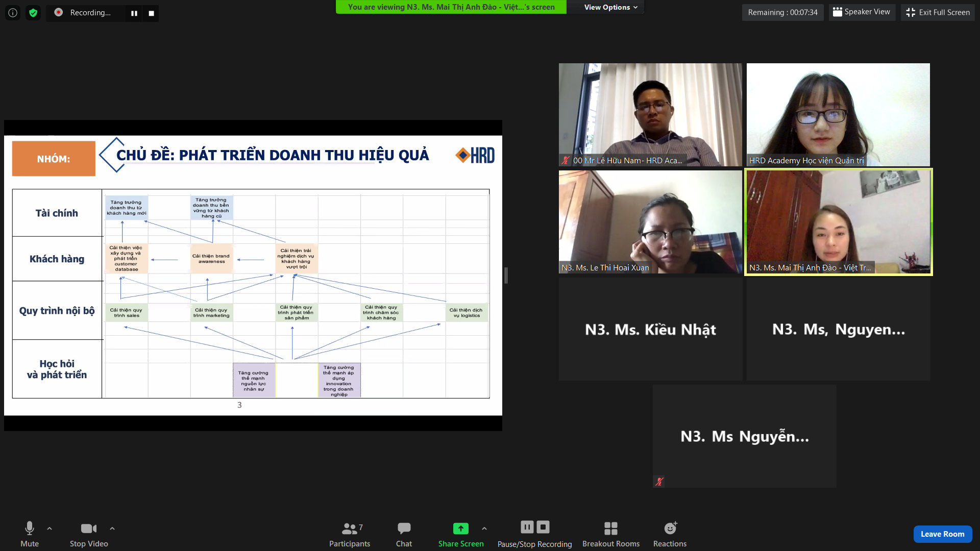980x551 pixels.
Task: Click the green Share Screen icon
Action: click(x=460, y=529)
